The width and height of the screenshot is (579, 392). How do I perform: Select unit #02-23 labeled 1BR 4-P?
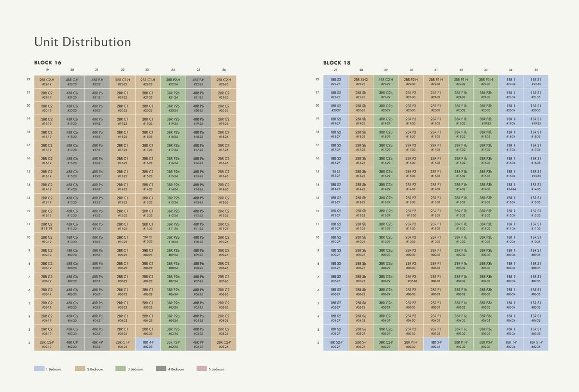(148, 344)
